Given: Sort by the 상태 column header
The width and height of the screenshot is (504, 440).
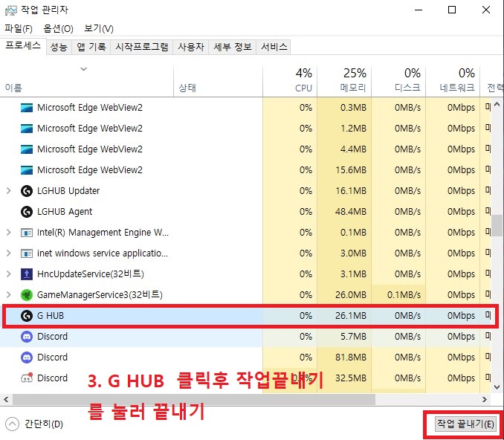Looking at the screenshot, I should [x=218, y=81].
